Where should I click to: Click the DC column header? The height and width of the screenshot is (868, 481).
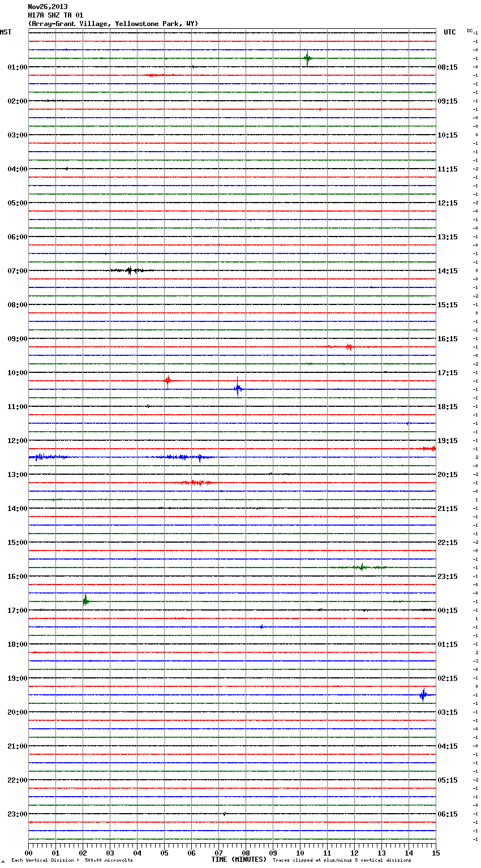[x=470, y=31]
